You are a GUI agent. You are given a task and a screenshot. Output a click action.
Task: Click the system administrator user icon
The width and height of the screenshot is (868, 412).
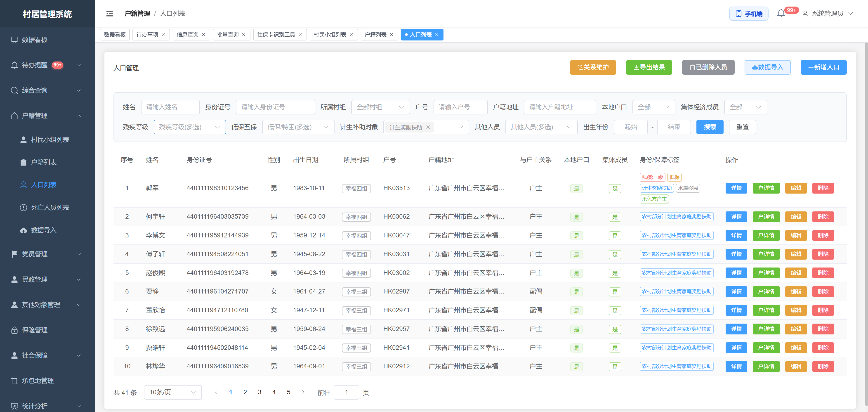tap(805, 14)
